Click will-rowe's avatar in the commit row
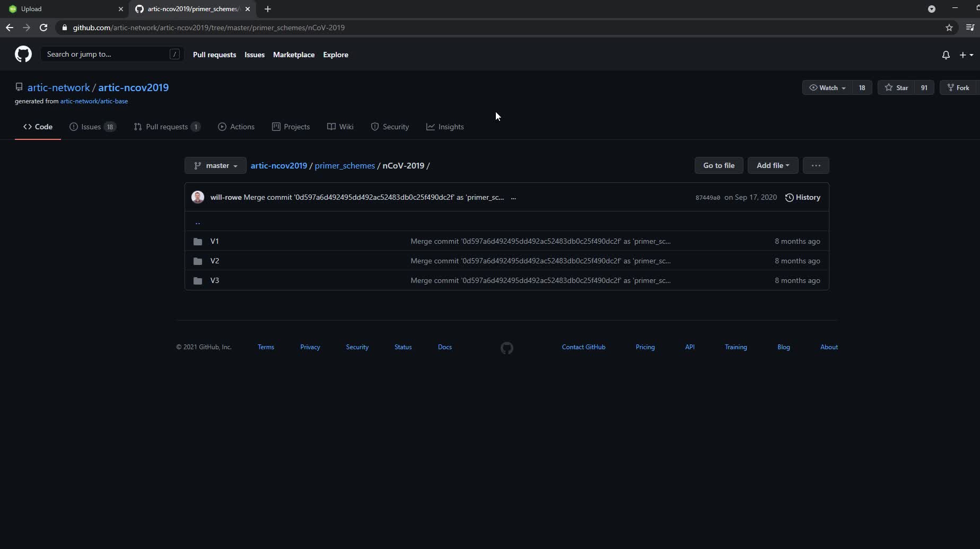 click(198, 197)
